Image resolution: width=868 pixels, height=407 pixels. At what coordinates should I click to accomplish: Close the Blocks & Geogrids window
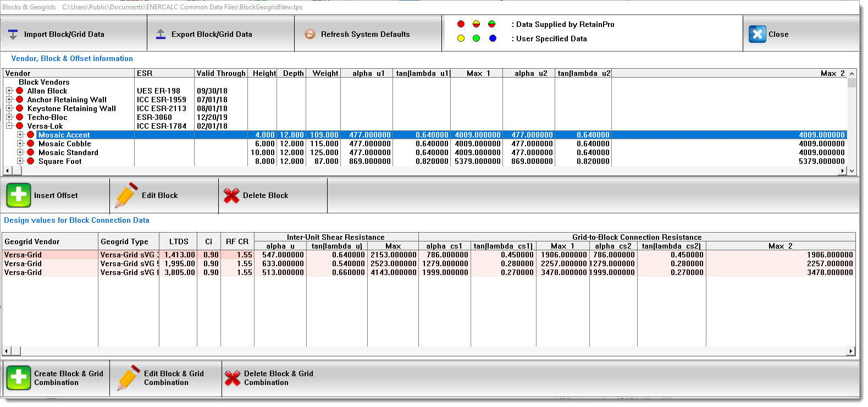[x=801, y=34]
